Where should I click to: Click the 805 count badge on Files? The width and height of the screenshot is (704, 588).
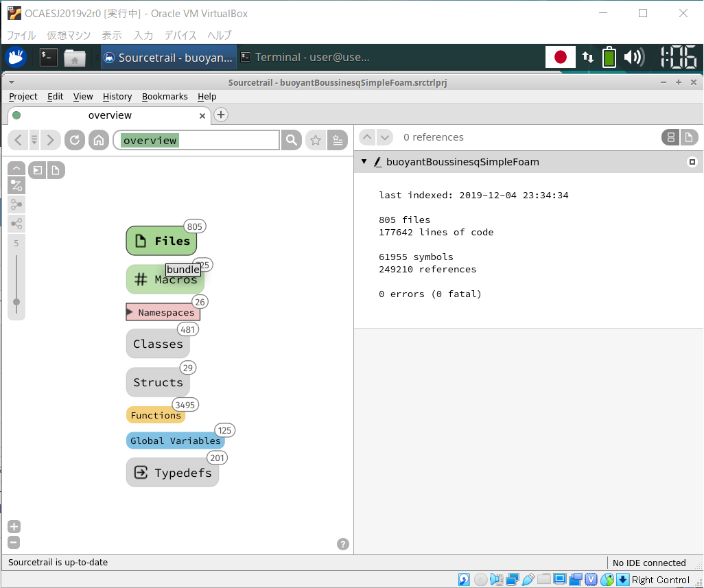pos(194,226)
